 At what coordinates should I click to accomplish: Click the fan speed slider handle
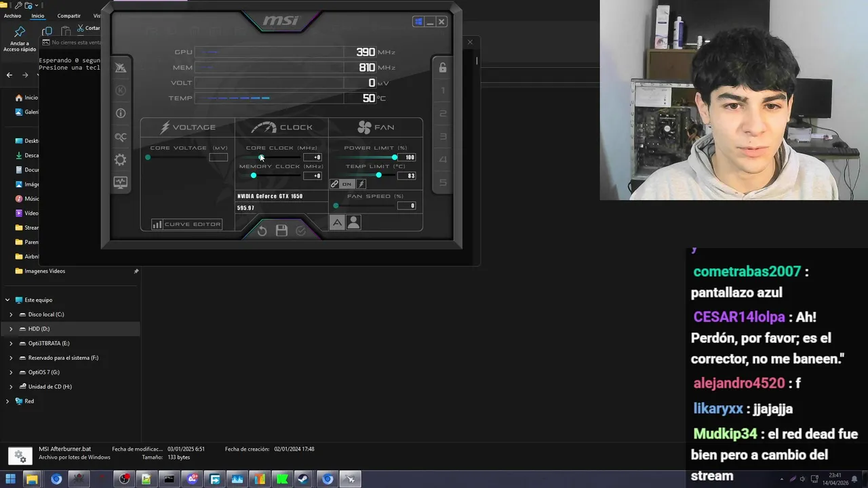coord(336,205)
